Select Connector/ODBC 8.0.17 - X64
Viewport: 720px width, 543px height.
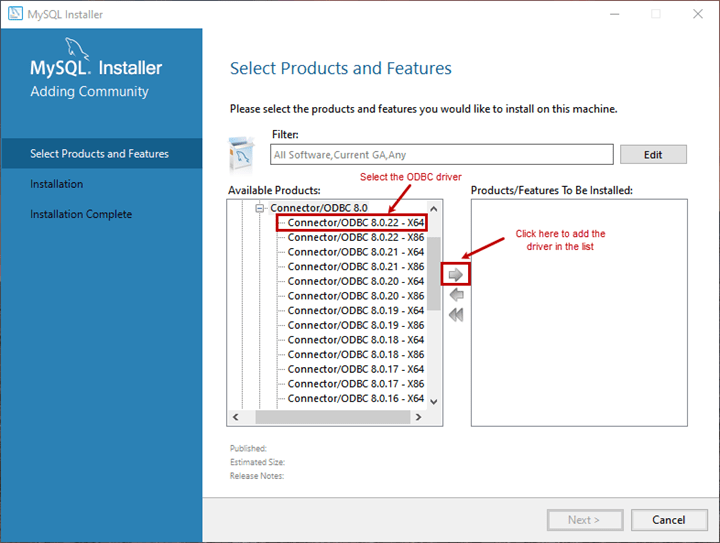355,369
